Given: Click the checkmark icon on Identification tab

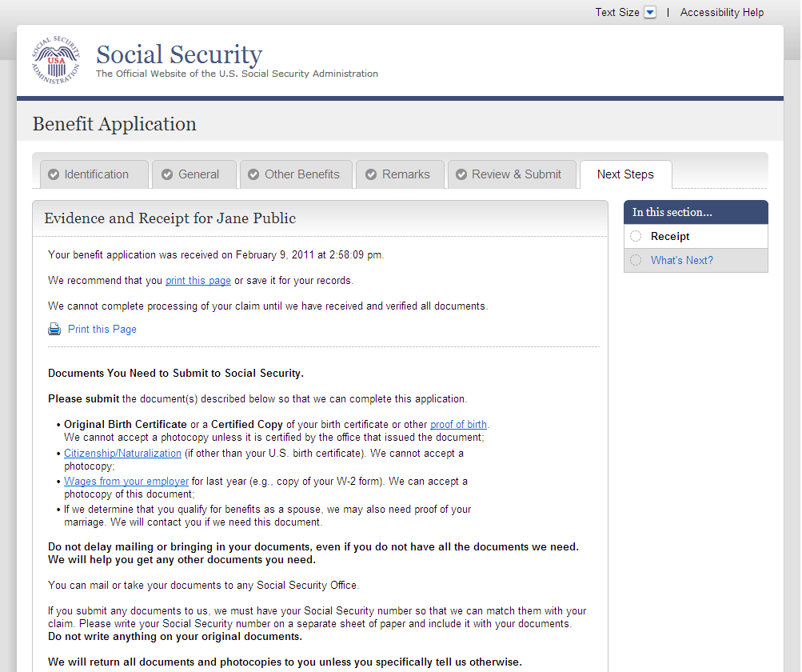Looking at the screenshot, I should click(54, 174).
